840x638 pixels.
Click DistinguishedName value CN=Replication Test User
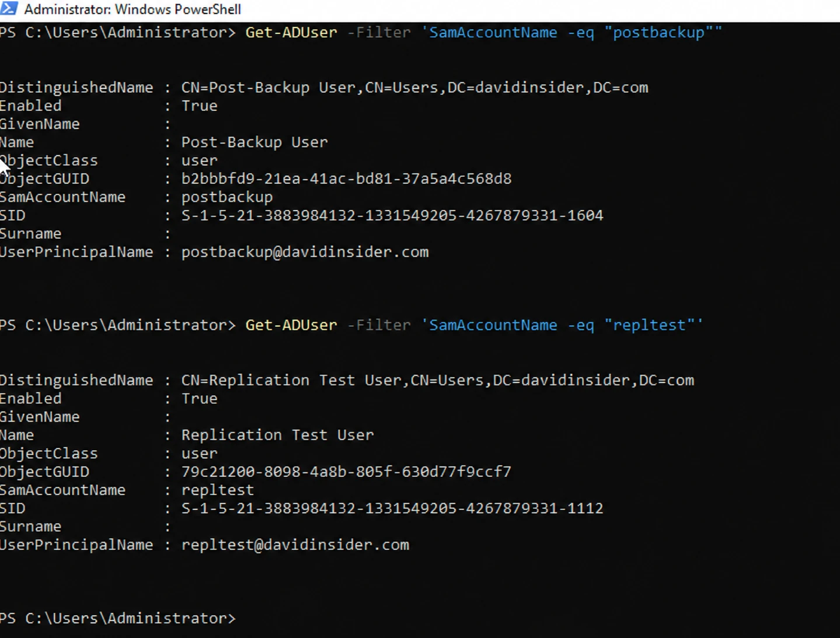click(438, 381)
